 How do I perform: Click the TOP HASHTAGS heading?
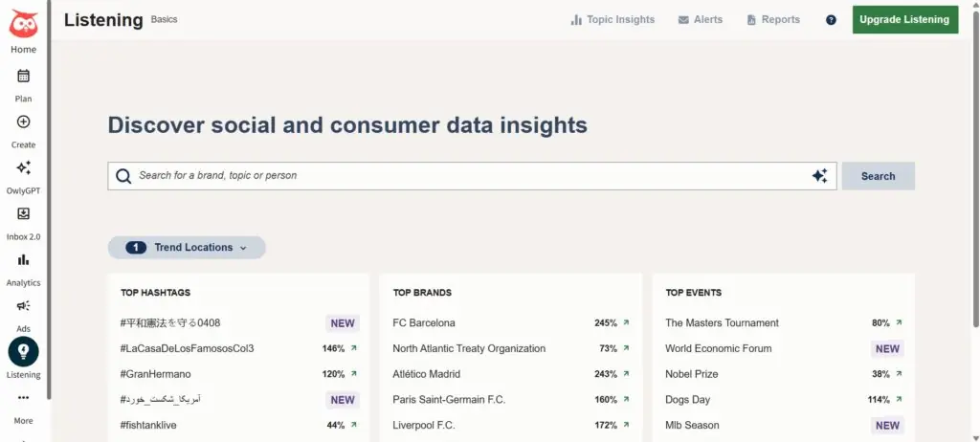tap(156, 293)
